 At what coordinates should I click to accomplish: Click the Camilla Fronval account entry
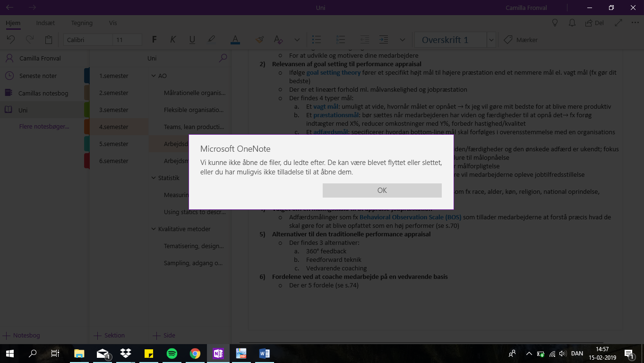tap(40, 59)
